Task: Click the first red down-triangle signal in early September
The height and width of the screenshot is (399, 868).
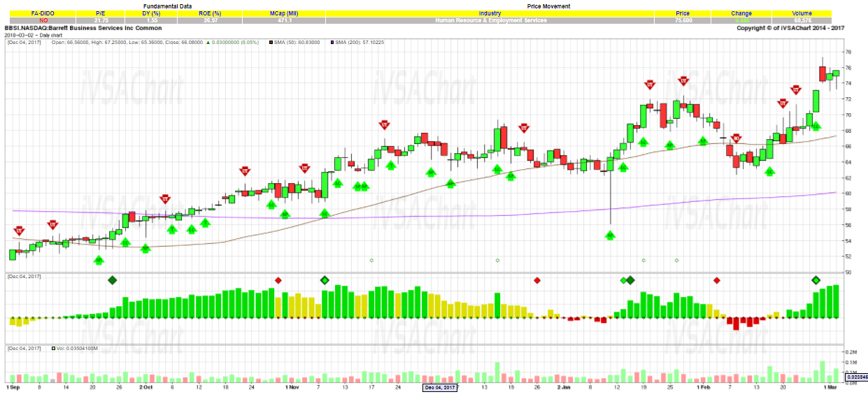Action: point(20,231)
